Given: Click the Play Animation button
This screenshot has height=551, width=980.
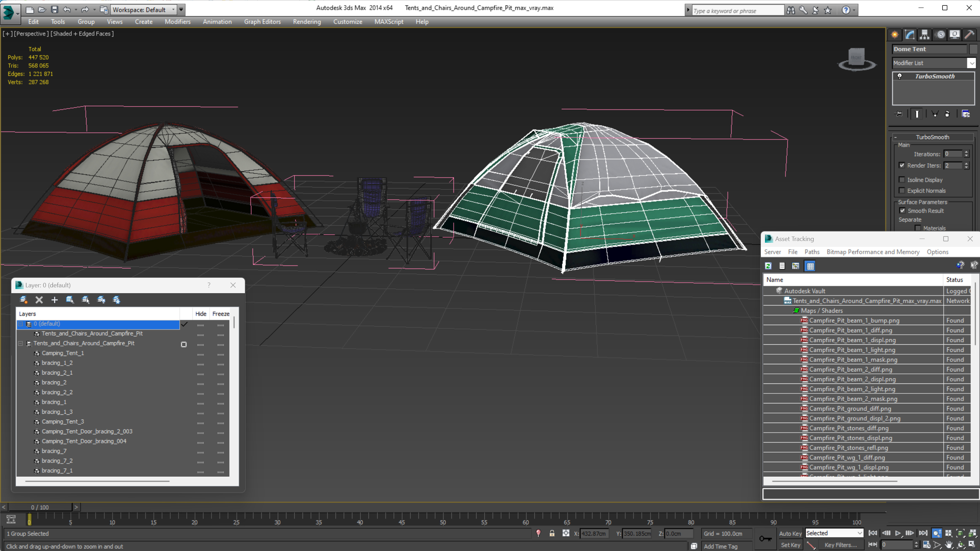Looking at the screenshot, I should (x=898, y=533).
